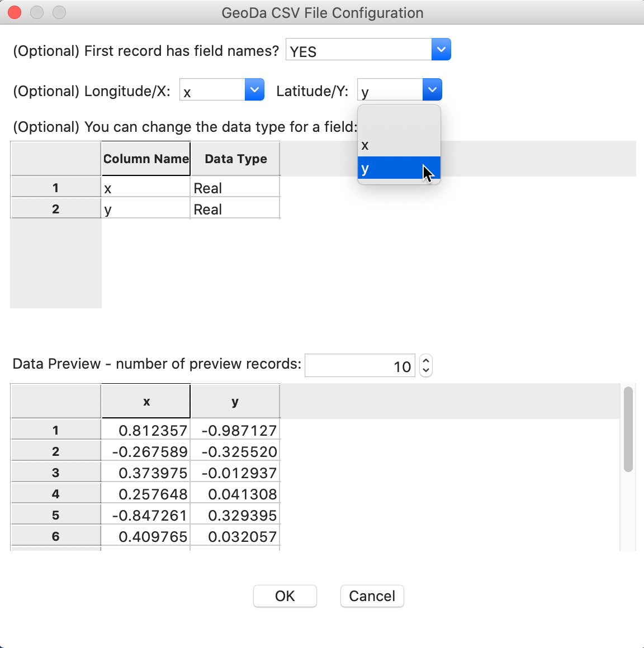The image size is (644, 648).
Task: Select preview cell 0.409765
Action: coord(146,536)
